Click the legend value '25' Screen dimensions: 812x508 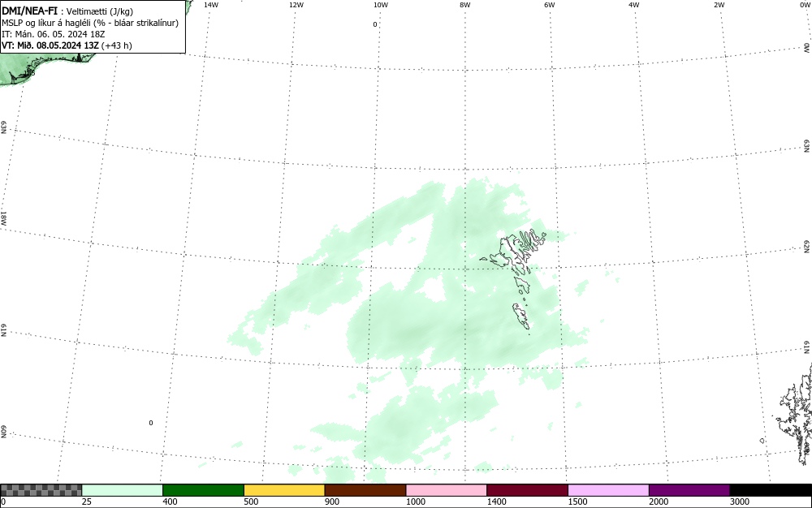click(87, 502)
